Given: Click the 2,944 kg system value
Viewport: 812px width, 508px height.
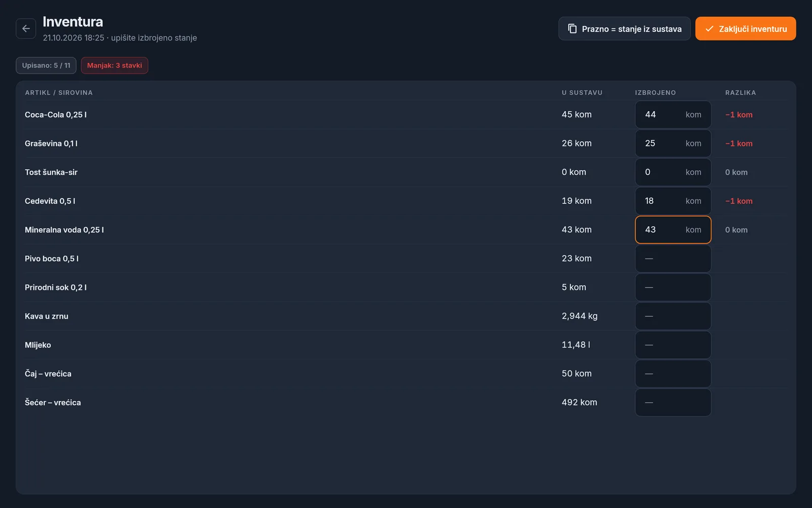Looking at the screenshot, I should 580,316.
